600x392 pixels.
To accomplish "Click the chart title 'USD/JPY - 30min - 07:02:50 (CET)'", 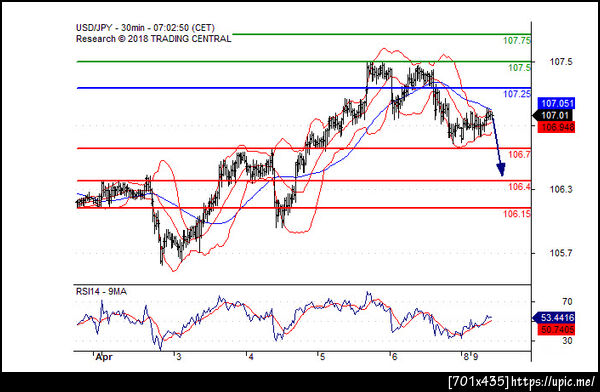I will coord(145,28).
